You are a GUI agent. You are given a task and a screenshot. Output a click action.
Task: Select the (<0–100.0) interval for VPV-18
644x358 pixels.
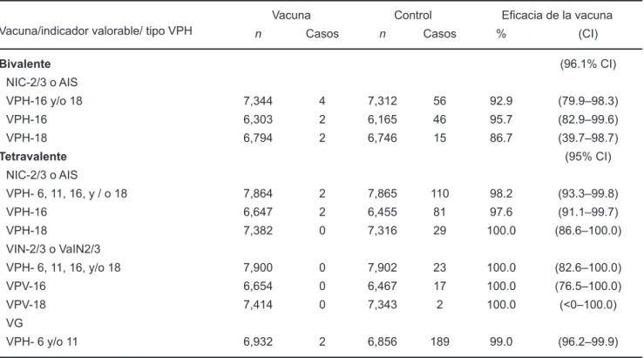(587, 305)
